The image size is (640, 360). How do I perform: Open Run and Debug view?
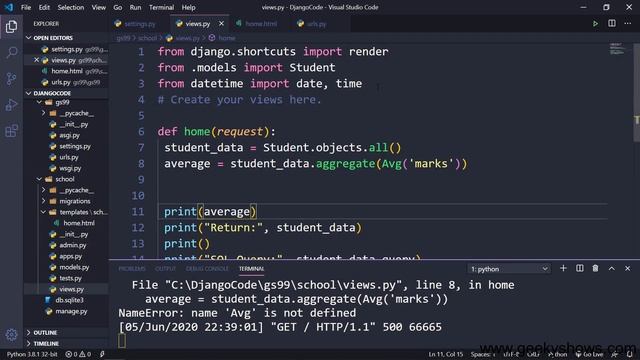[x=11, y=105]
